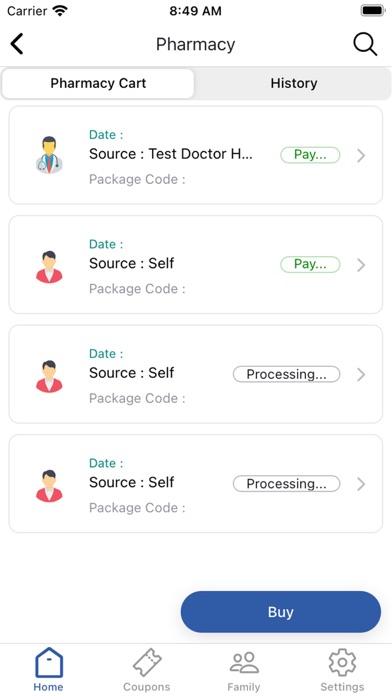The image size is (392, 696).
Task: Tap first Self entry user avatar
Action: (x=49, y=267)
